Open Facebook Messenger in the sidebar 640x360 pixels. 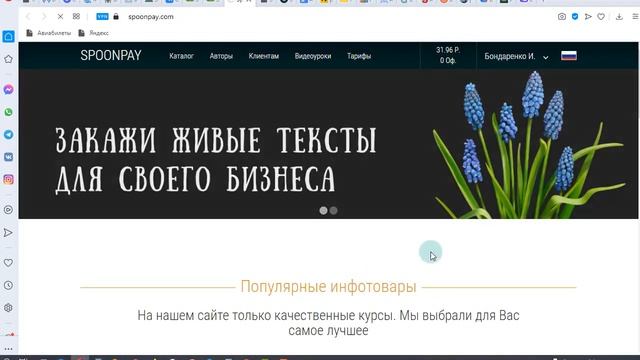click(8, 89)
